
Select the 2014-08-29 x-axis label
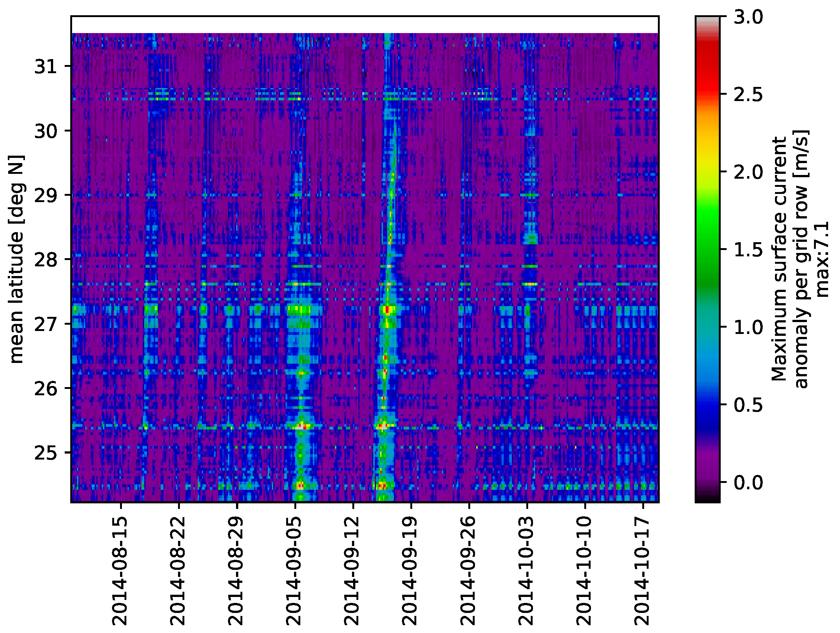point(236,571)
